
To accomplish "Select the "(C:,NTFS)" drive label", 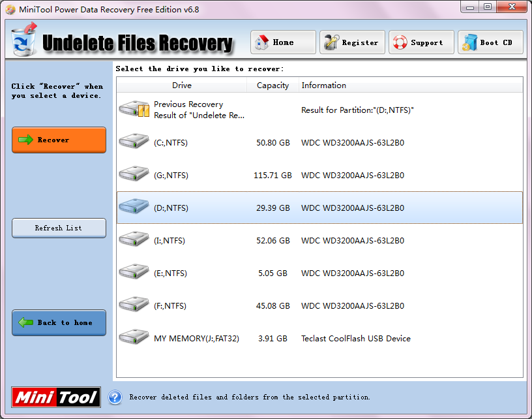I will pos(171,143).
